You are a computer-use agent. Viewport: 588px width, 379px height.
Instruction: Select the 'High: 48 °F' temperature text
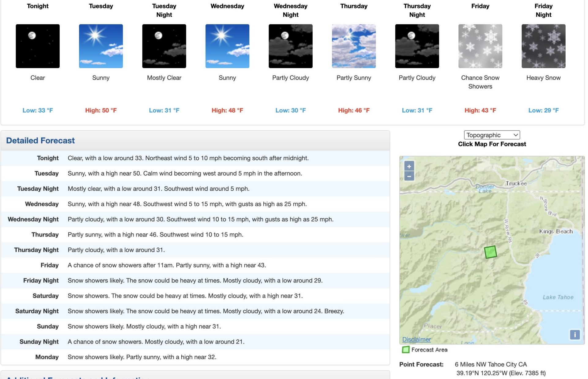pyautogui.click(x=227, y=110)
